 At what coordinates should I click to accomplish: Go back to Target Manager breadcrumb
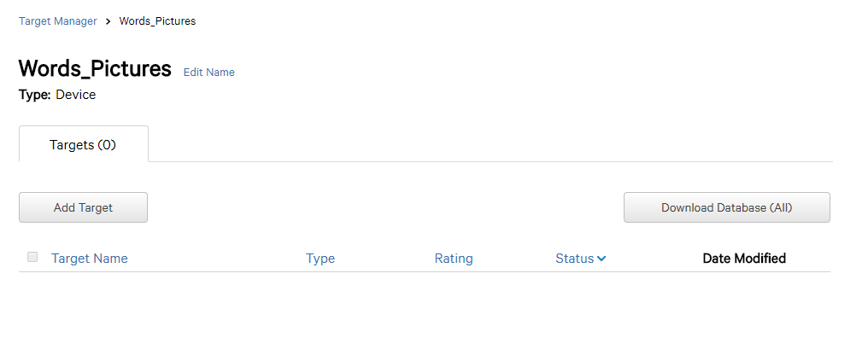[x=57, y=21]
